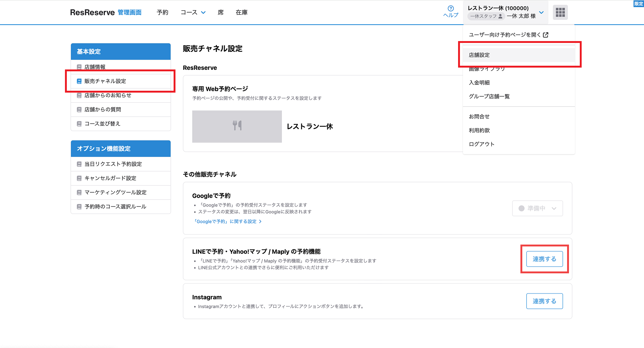Click the 予約時のコース選択ルール document icon
The image size is (644, 348).
pos(79,206)
